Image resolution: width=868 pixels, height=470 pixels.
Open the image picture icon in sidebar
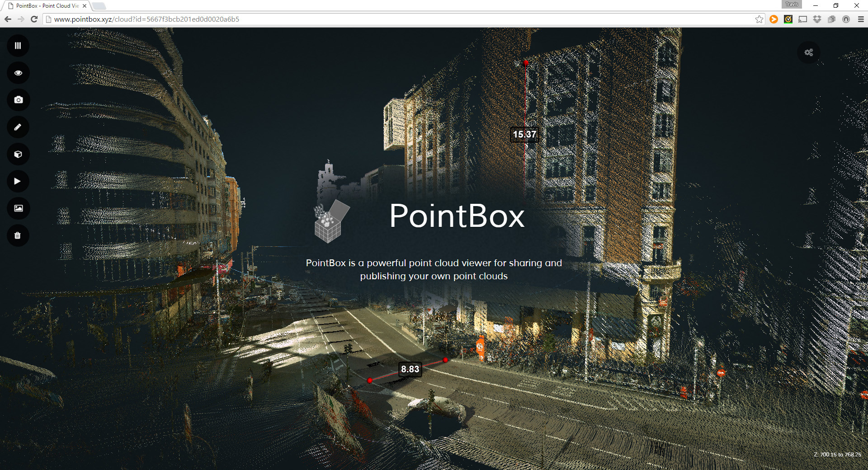(18, 208)
